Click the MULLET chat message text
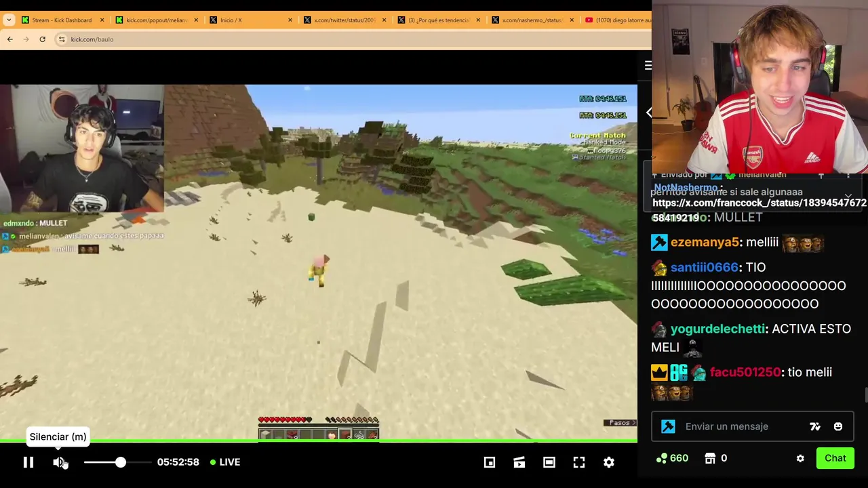 [x=738, y=218]
